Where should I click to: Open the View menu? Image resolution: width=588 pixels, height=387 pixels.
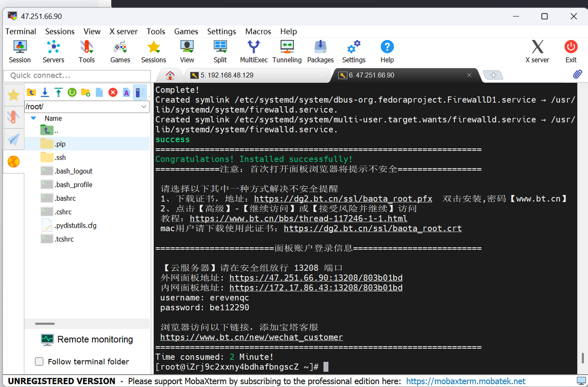pyautogui.click(x=92, y=31)
